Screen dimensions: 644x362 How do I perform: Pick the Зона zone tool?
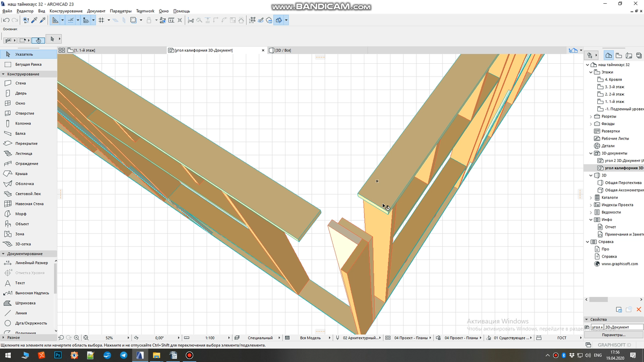[28, 234]
